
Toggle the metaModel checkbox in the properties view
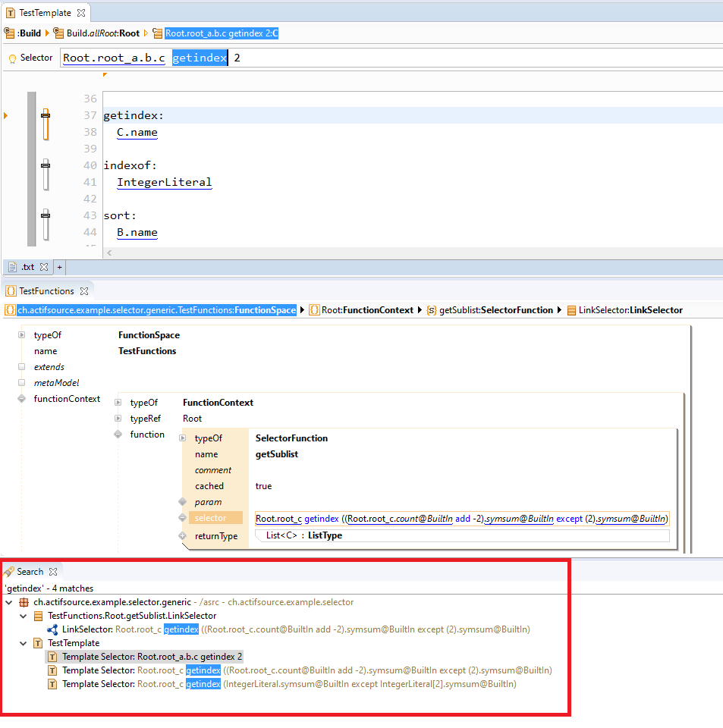click(x=22, y=382)
